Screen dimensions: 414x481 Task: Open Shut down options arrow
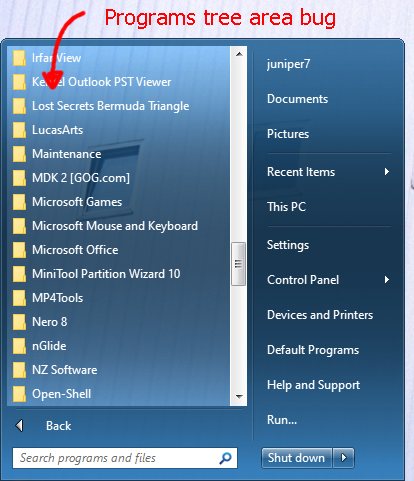pyautogui.click(x=344, y=458)
